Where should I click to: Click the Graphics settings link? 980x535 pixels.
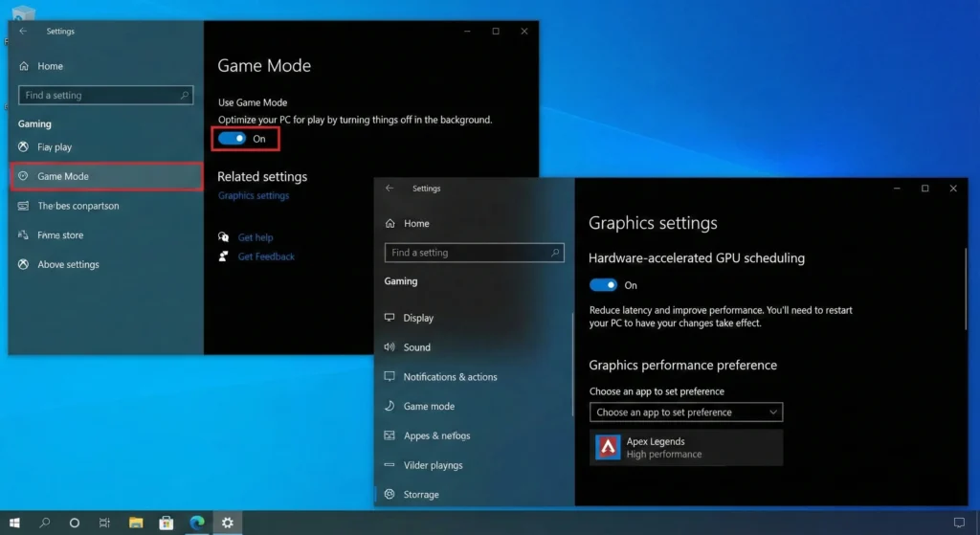click(x=254, y=195)
